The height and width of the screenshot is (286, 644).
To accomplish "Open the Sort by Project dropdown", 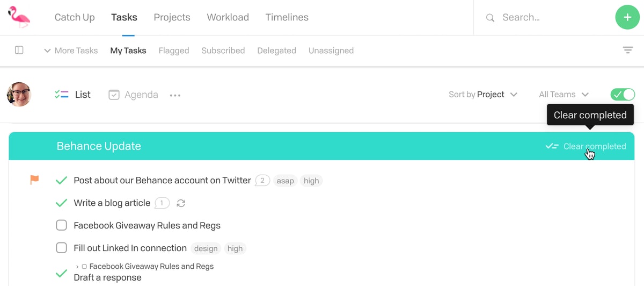I will click(x=483, y=95).
